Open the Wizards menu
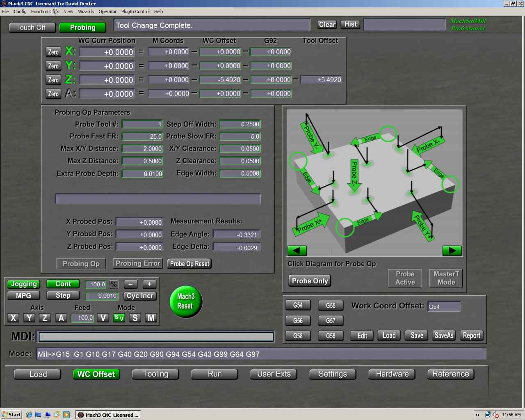The width and height of the screenshot is (525, 420). tap(86, 11)
